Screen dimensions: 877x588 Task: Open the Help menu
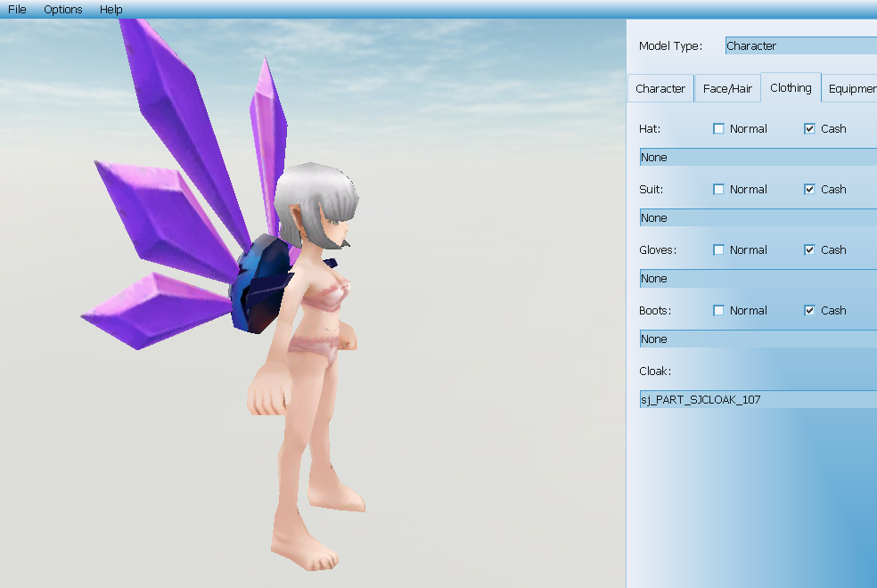pos(111,9)
